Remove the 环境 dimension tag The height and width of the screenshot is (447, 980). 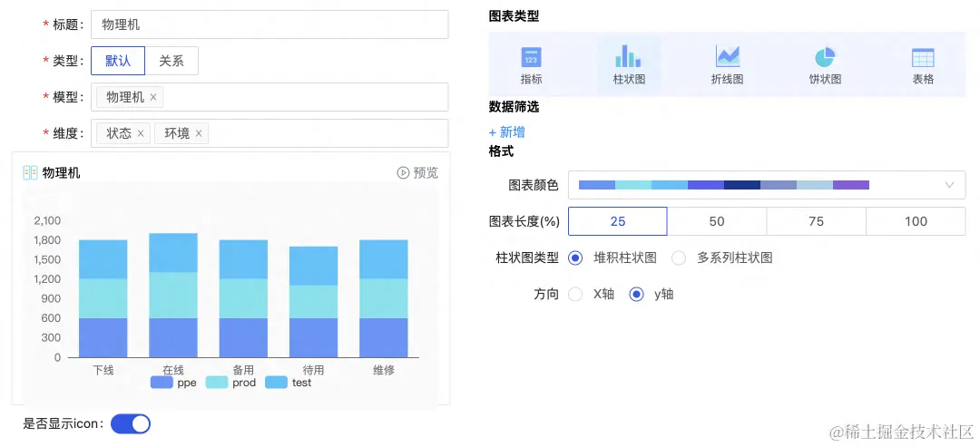(199, 133)
